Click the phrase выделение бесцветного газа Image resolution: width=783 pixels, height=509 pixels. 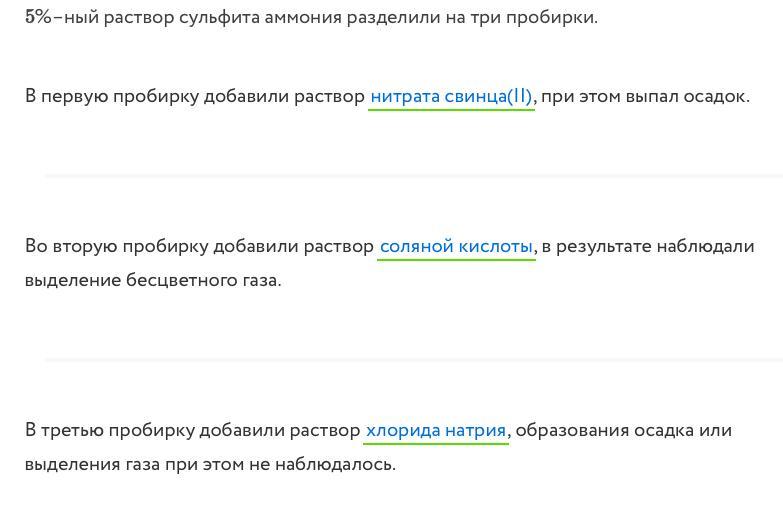click(153, 280)
